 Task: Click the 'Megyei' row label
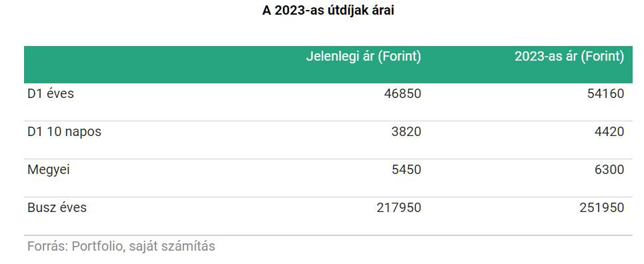tap(49, 169)
